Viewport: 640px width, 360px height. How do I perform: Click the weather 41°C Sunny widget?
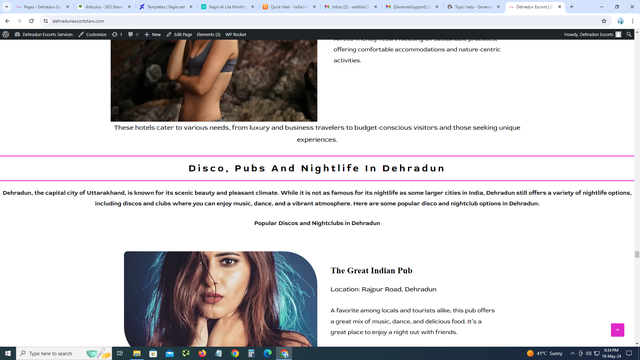(x=544, y=353)
